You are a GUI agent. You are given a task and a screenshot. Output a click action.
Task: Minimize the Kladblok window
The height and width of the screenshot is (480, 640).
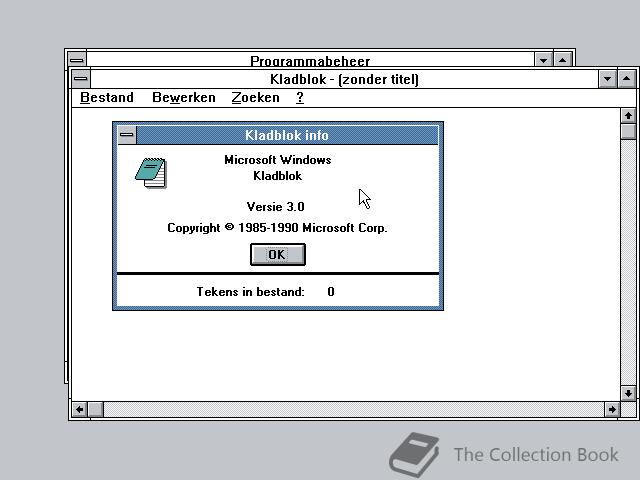607,79
